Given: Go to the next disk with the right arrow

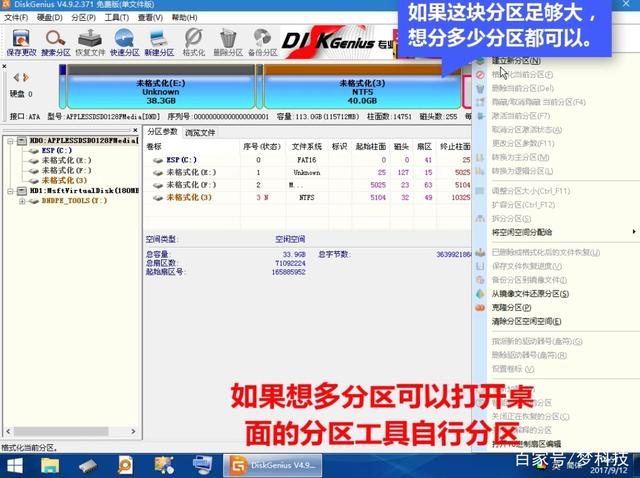Looking at the screenshot, I should (x=26, y=77).
